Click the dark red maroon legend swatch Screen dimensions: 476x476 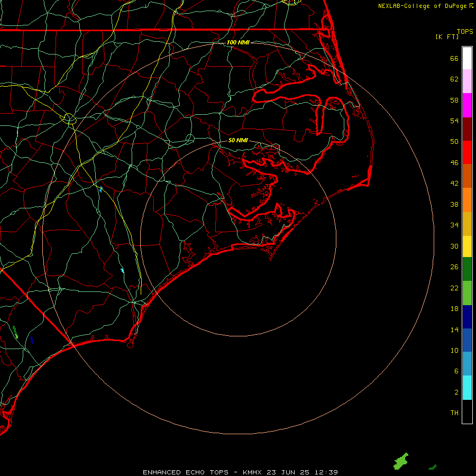(x=467, y=129)
